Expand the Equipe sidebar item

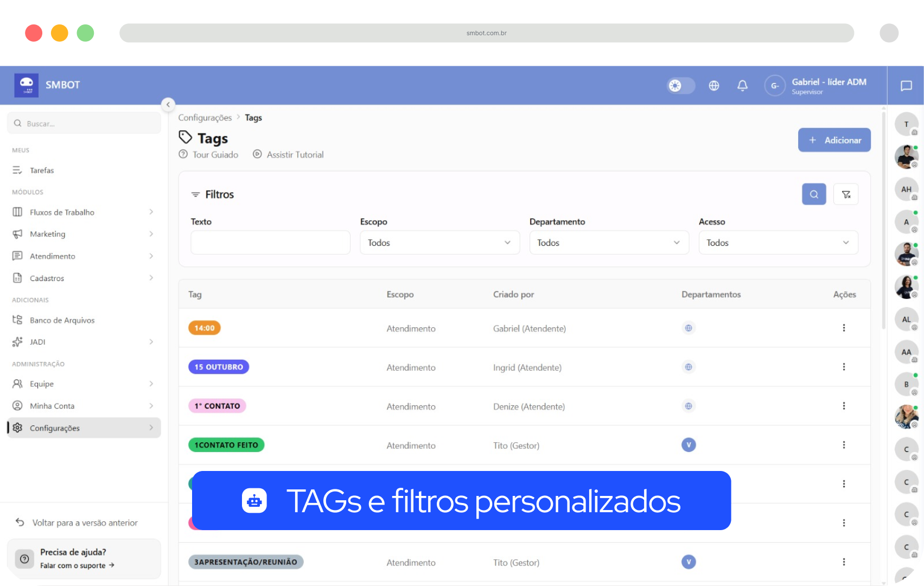click(x=84, y=384)
